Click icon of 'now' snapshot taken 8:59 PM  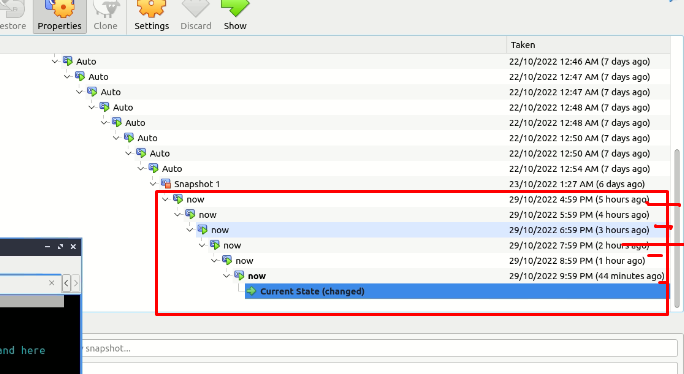point(227,260)
